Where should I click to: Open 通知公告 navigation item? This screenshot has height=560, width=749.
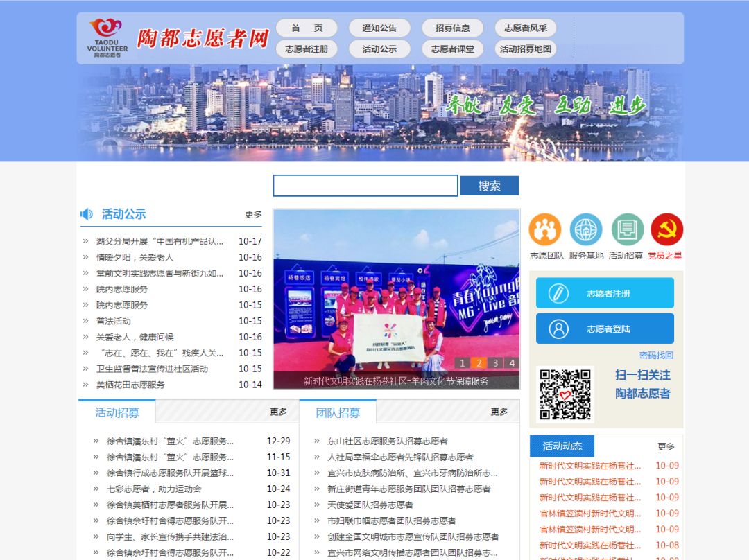(380, 28)
